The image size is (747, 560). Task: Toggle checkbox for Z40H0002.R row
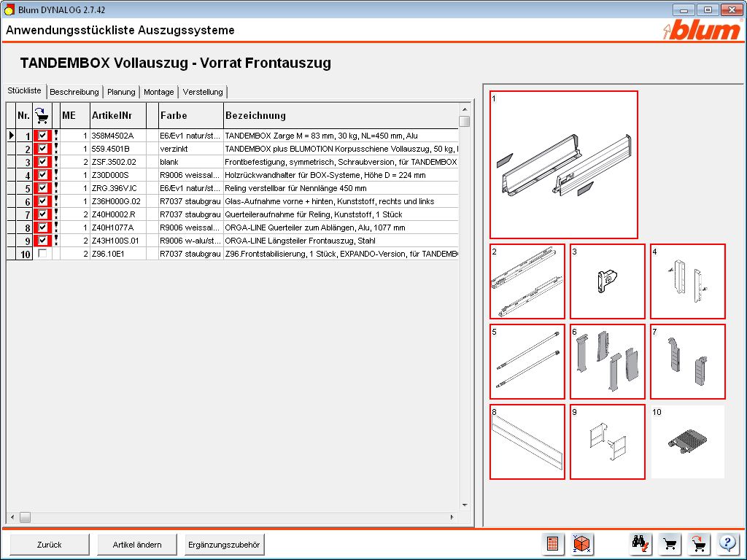(x=42, y=214)
